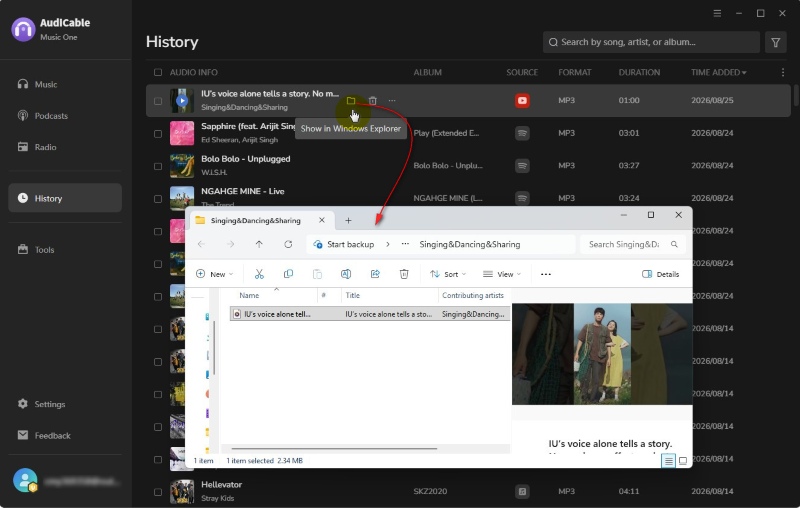This screenshot has width=800, height=508.
Task: Add a new Explorer tab
Action: 348,220
